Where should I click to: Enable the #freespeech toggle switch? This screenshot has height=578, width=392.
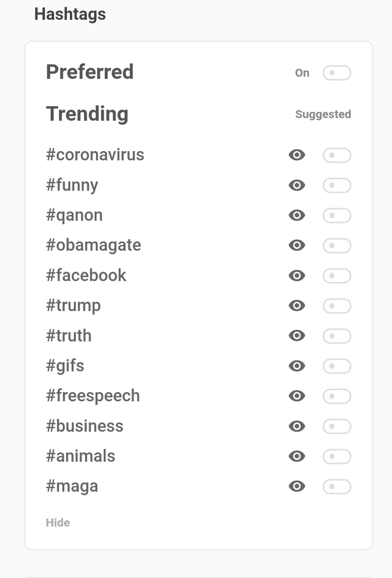[x=337, y=396]
